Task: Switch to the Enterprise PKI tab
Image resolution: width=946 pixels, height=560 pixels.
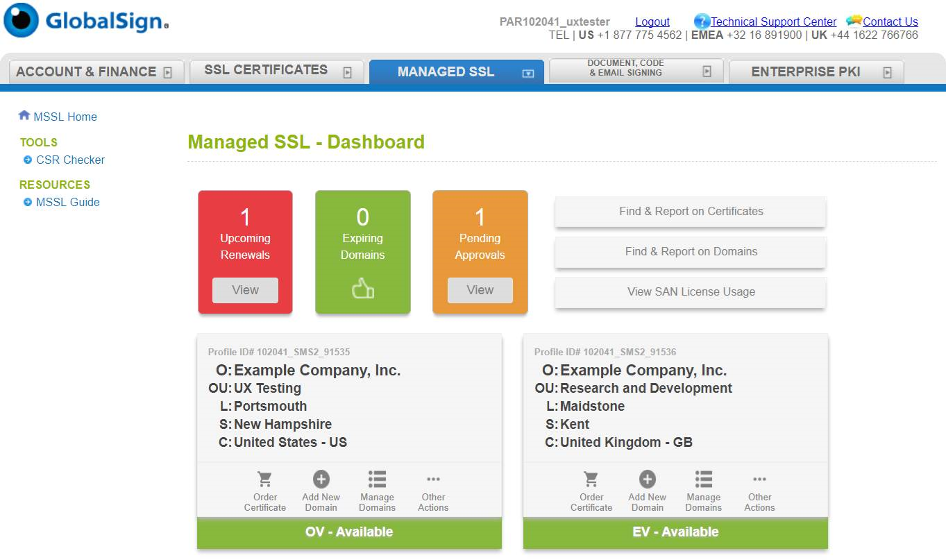Action: point(805,71)
